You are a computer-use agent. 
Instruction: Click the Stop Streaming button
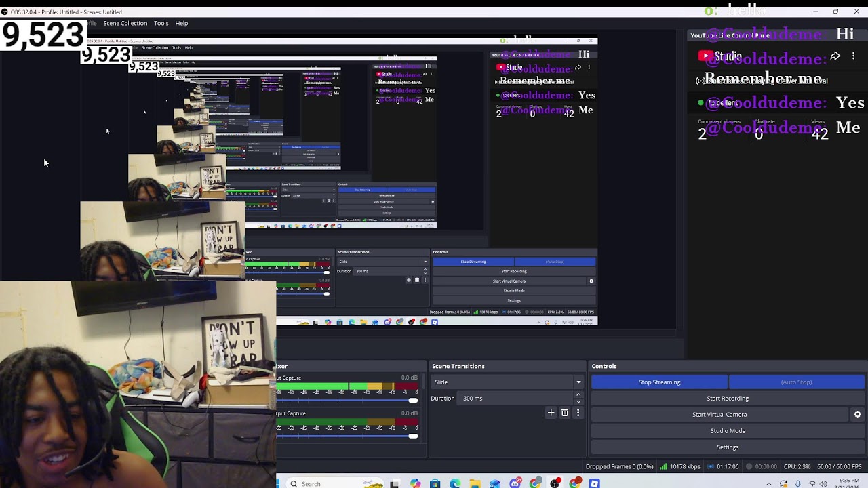click(659, 382)
